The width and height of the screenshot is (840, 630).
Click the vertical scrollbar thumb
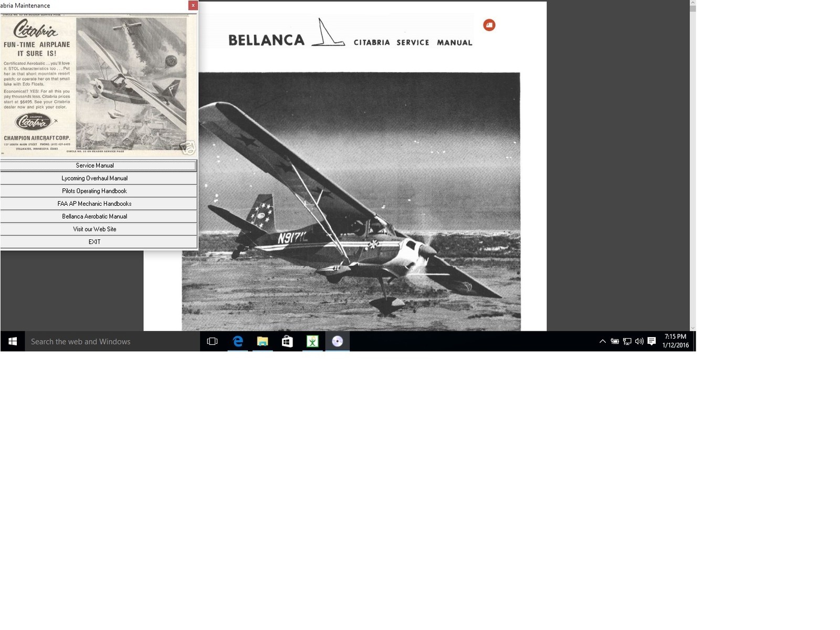692,9
